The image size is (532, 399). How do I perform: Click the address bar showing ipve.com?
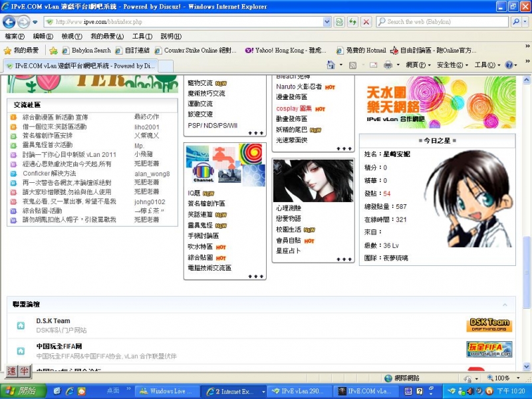(184, 22)
